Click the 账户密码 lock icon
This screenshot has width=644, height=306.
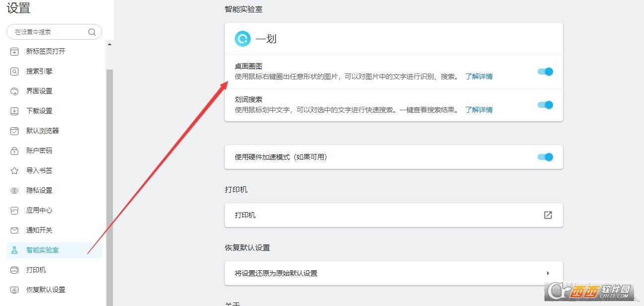click(14, 151)
